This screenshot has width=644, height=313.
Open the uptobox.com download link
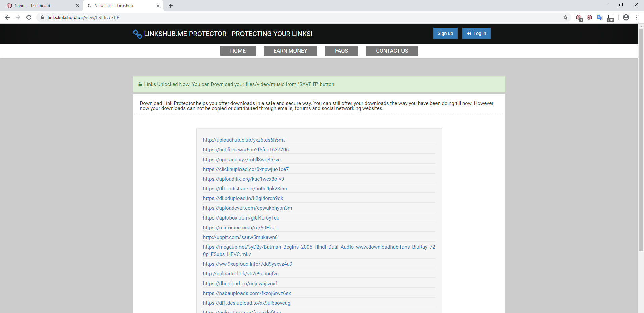(241, 217)
